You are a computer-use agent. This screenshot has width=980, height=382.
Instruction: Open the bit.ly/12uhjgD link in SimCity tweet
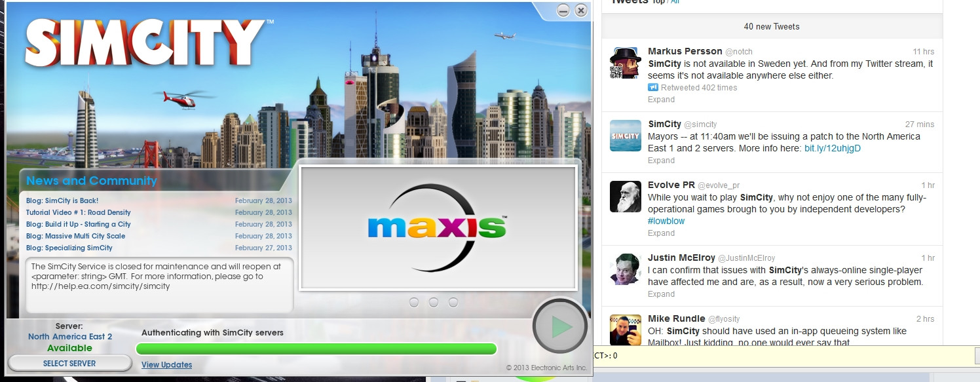(x=833, y=148)
